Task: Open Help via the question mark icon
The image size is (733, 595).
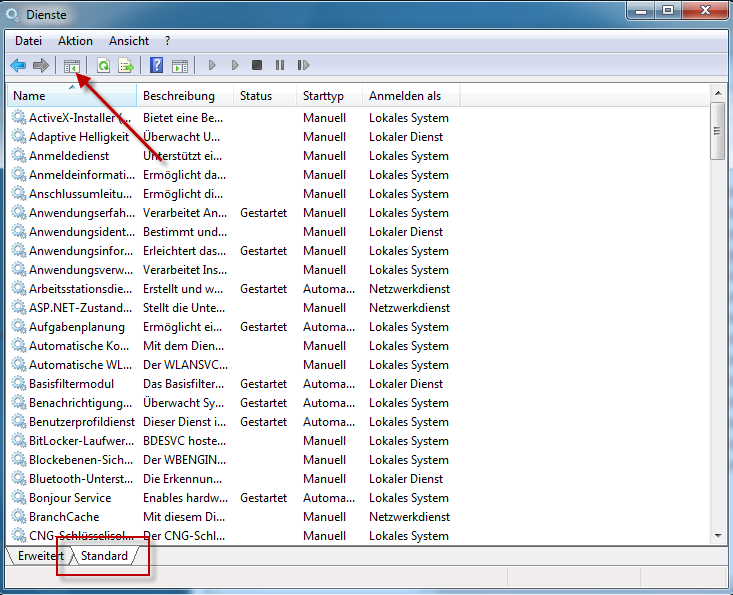Action: click(157, 66)
